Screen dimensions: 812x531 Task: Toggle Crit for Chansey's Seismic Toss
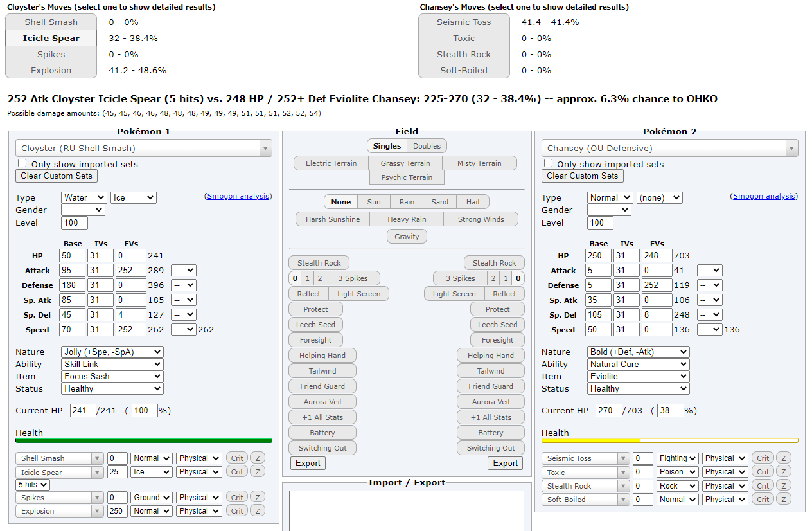click(763, 458)
